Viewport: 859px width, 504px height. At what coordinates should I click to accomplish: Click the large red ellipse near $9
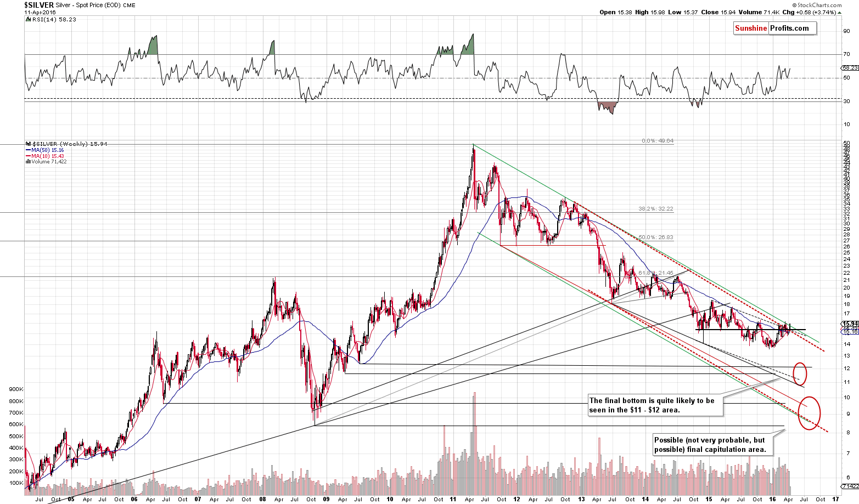coord(809,412)
